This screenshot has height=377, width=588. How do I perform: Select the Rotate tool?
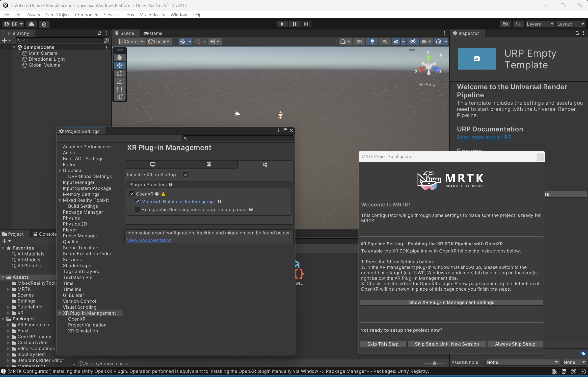[x=120, y=73]
